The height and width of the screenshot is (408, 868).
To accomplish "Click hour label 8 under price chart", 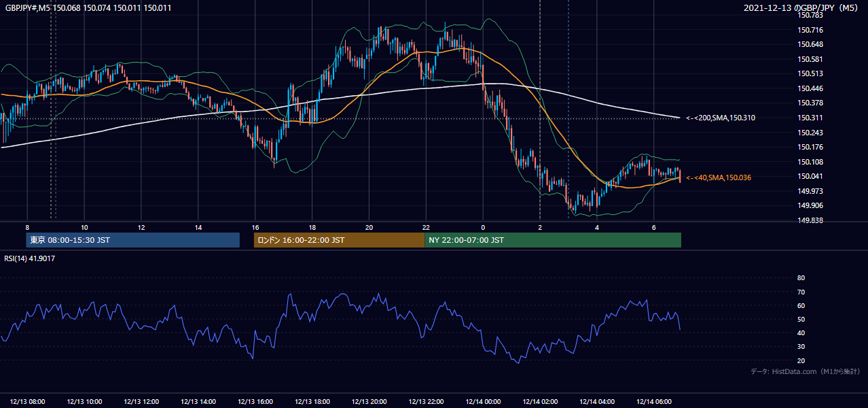I will [27, 227].
